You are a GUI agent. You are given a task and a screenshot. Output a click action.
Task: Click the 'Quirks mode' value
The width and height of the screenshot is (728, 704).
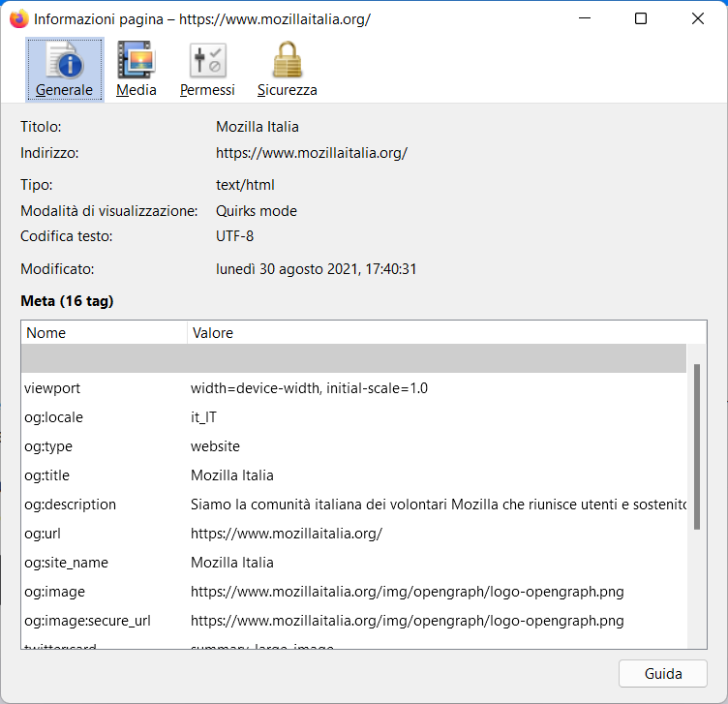pos(257,211)
